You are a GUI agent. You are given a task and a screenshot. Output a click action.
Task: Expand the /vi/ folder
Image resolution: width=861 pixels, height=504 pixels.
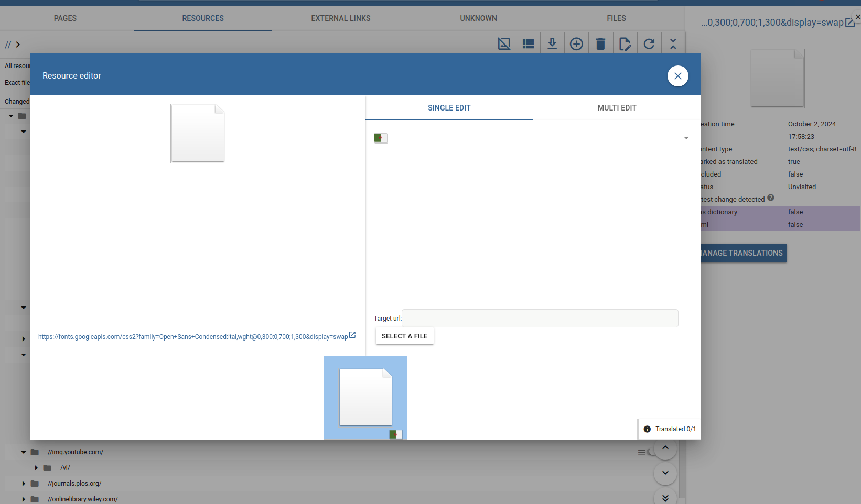36,468
